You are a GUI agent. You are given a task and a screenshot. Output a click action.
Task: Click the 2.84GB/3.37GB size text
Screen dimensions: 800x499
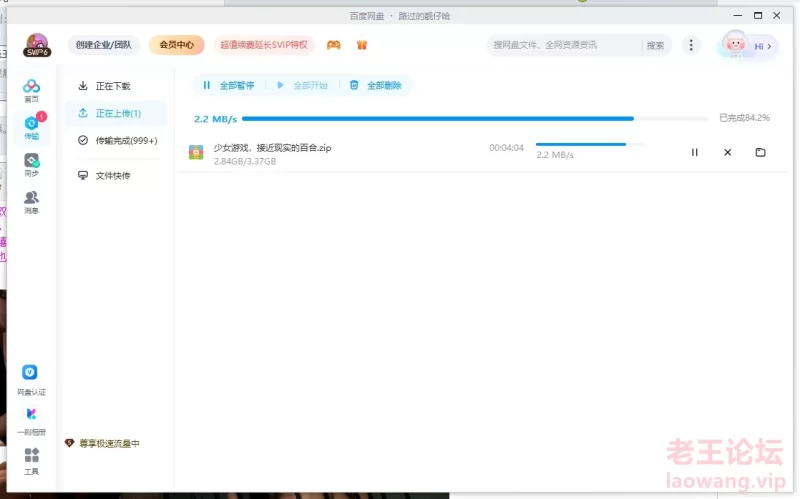tap(245, 161)
